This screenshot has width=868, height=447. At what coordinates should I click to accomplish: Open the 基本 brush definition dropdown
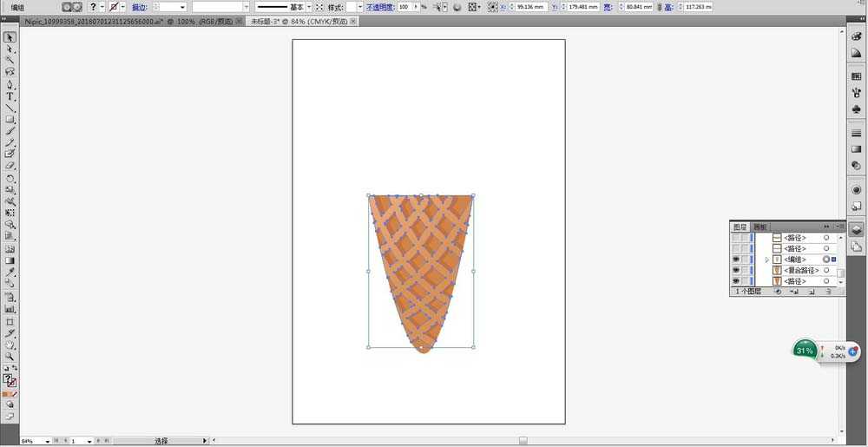(x=310, y=7)
